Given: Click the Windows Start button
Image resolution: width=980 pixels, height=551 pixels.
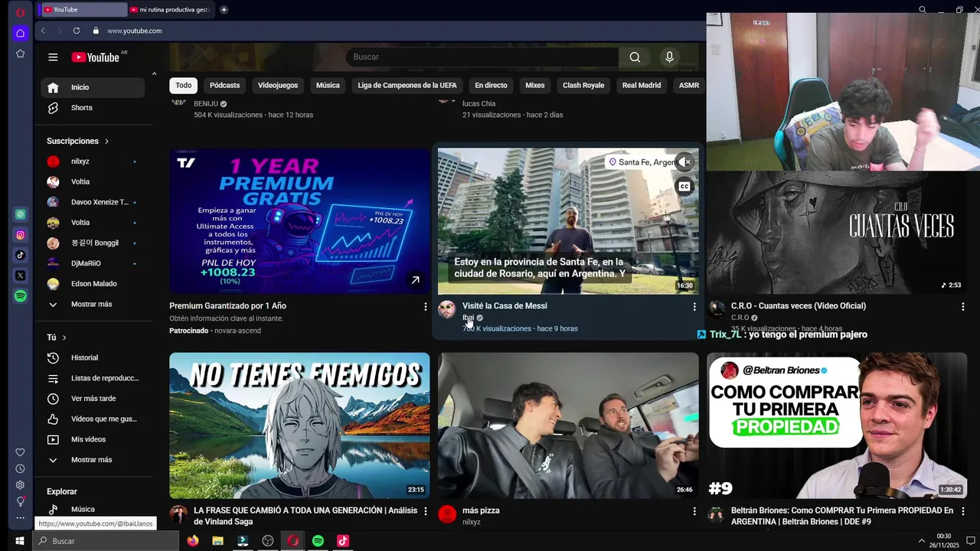Looking at the screenshot, I should [20, 541].
